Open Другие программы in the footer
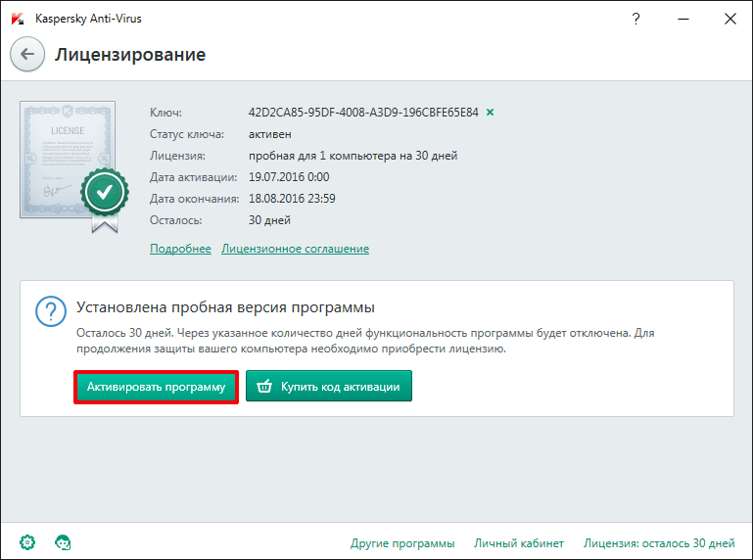The height and width of the screenshot is (560, 753). coord(402,543)
